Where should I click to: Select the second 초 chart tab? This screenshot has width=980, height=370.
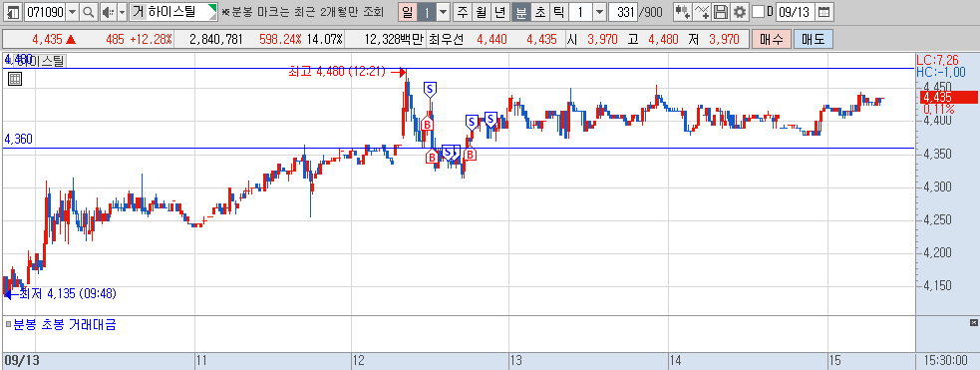pyautogui.click(x=539, y=11)
